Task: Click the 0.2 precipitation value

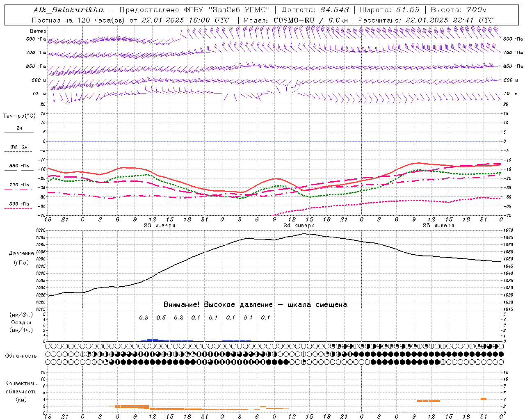Action: click(178, 317)
